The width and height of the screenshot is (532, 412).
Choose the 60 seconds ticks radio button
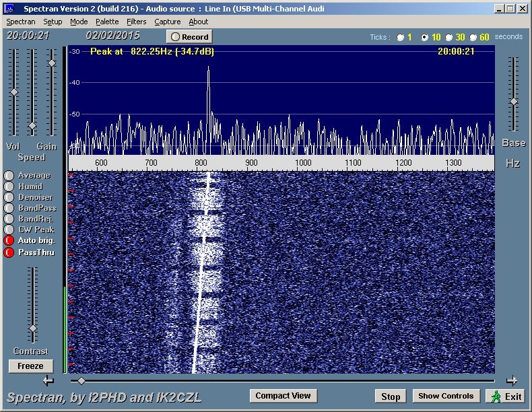473,38
